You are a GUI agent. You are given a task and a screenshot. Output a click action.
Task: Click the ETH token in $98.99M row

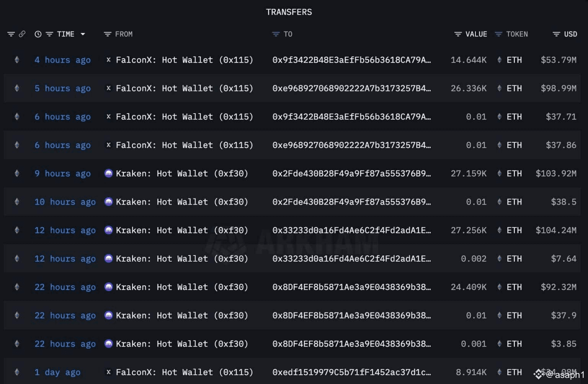coord(514,88)
